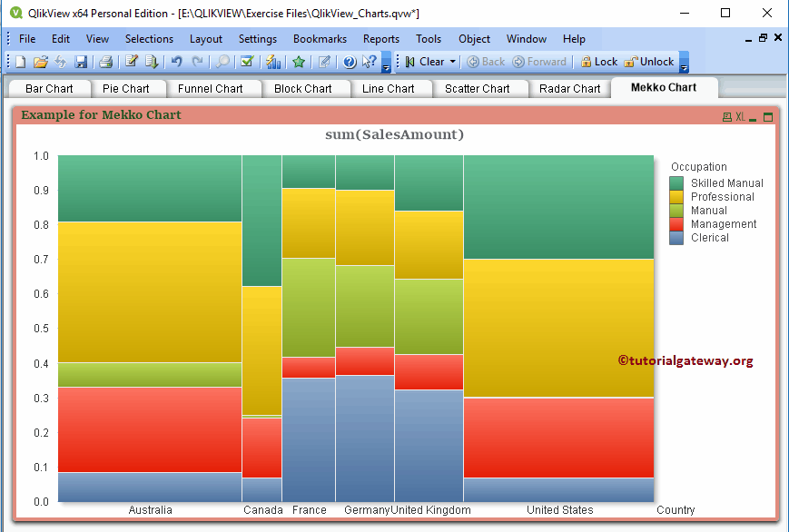Open the Edit Script icon on toolbar

pos(133,62)
